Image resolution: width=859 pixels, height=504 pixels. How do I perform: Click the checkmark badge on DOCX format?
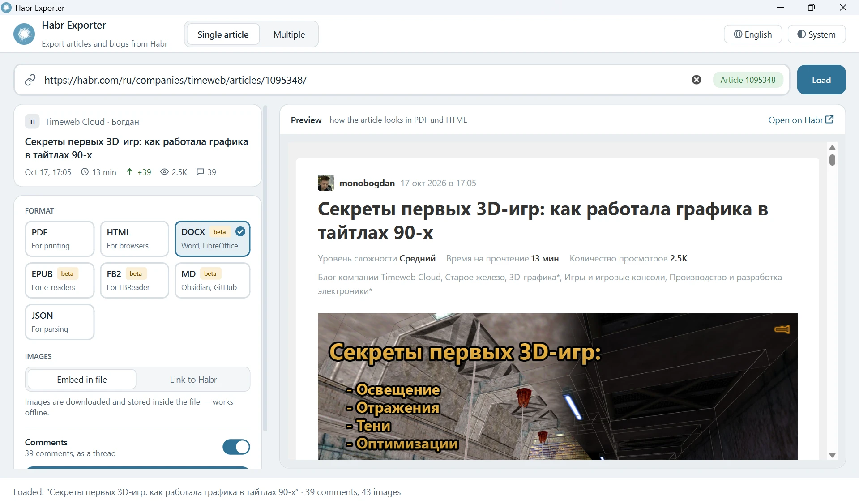pyautogui.click(x=240, y=231)
